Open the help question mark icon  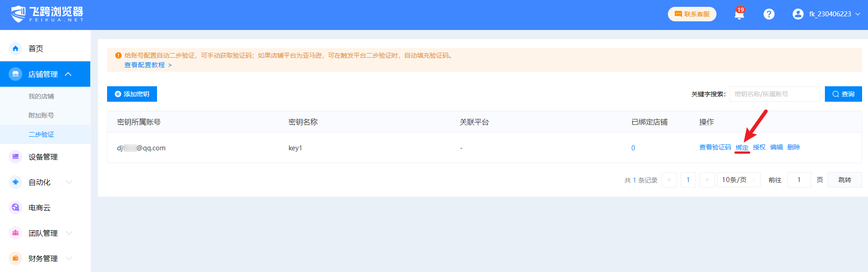(769, 14)
